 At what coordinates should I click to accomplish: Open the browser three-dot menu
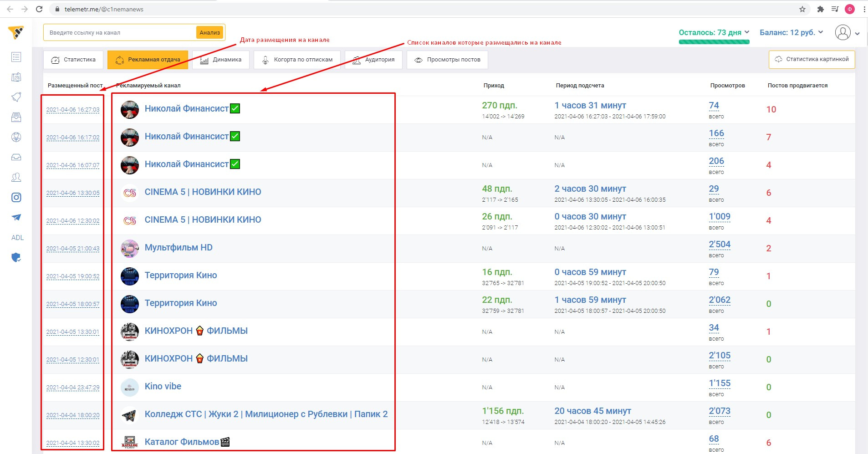[864, 9]
